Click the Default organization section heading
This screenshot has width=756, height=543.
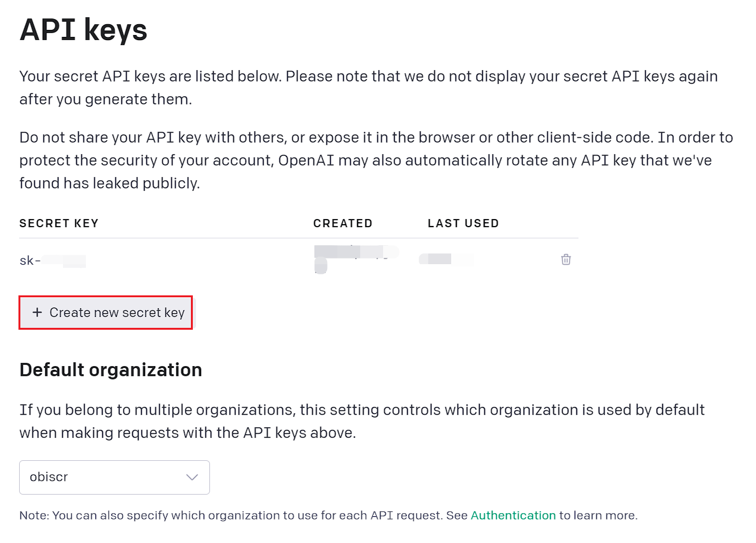coord(111,370)
